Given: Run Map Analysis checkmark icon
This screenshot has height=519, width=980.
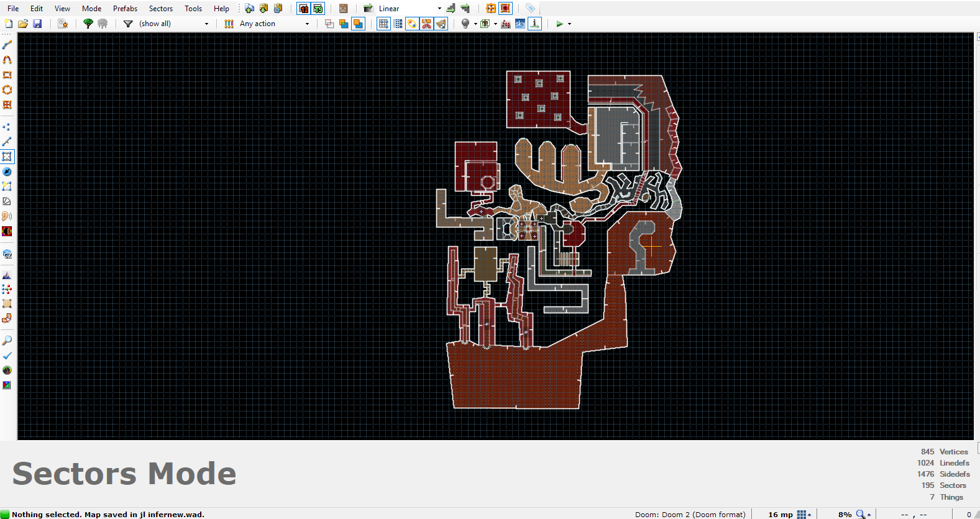Looking at the screenshot, I should [7, 356].
